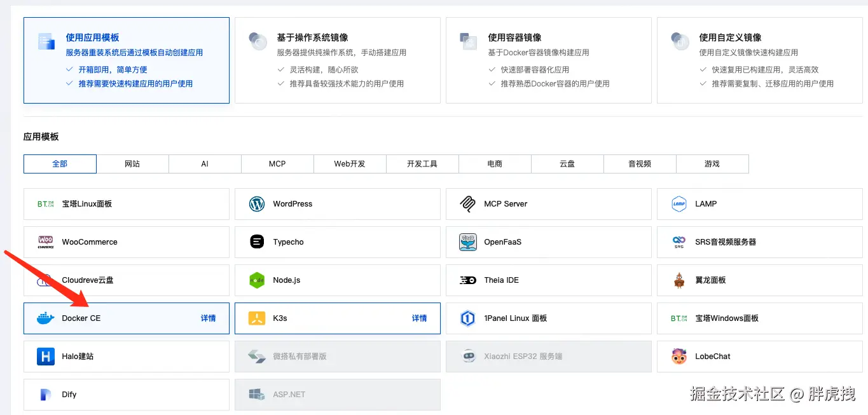Click the LobeChat mascot icon

[x=679, y=357]
